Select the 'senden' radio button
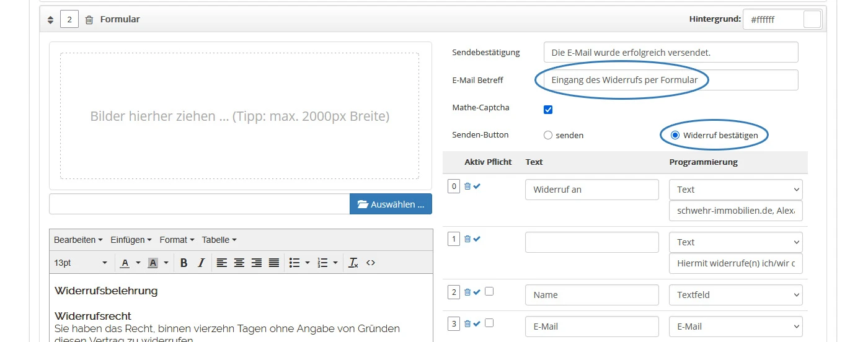Screen dimensions: 868x342 click(x=547, y=135)
